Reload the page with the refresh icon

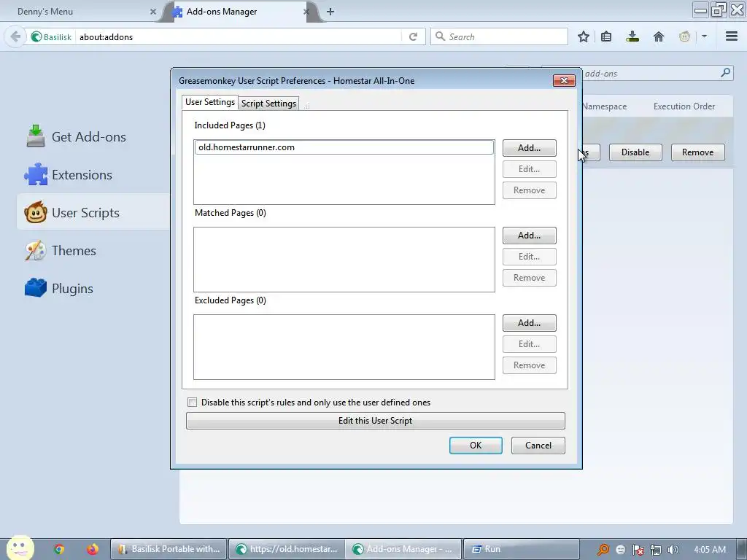(413, 36)
